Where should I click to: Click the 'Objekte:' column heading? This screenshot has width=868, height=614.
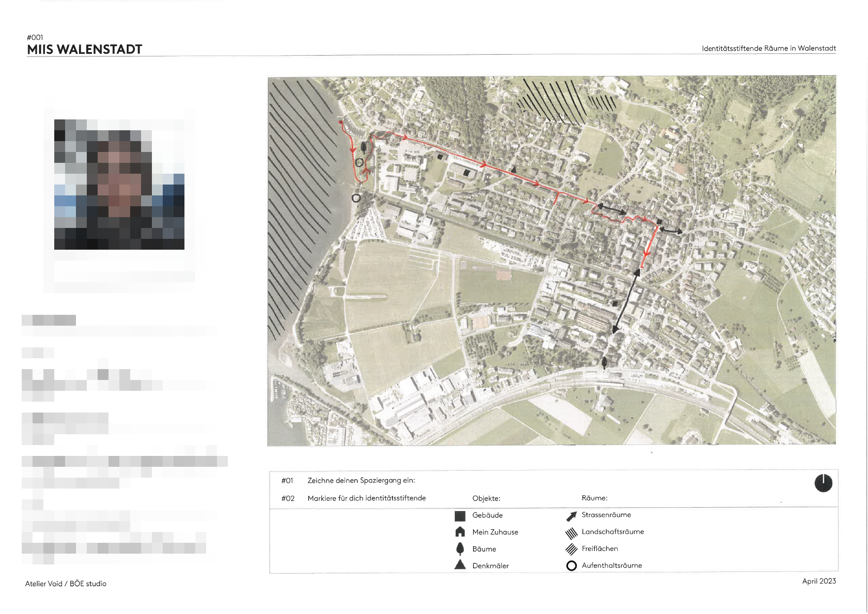tap(486, 498)
